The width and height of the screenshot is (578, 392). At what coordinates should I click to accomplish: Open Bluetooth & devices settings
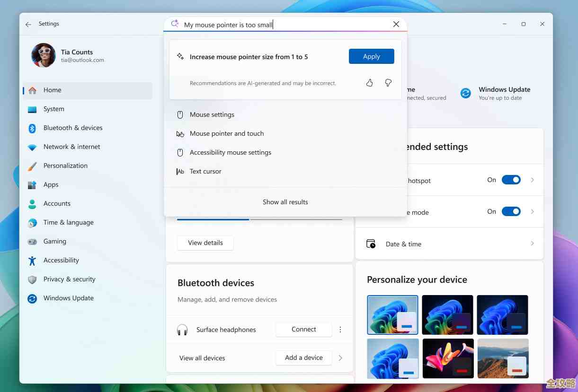pyautogui.click(x=72, y=128)
